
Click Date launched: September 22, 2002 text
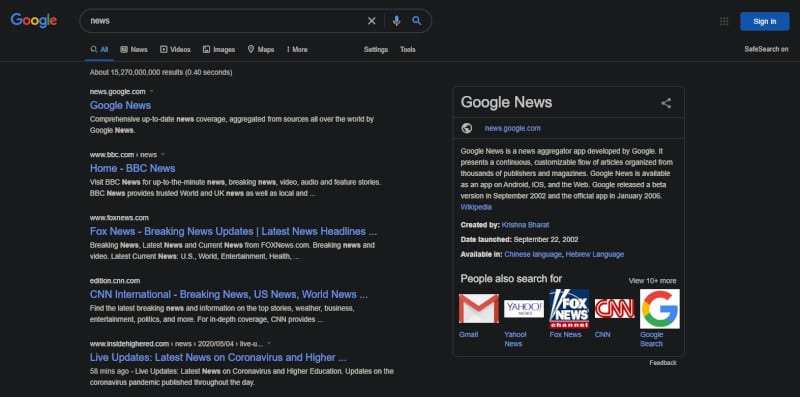point(519,239)
